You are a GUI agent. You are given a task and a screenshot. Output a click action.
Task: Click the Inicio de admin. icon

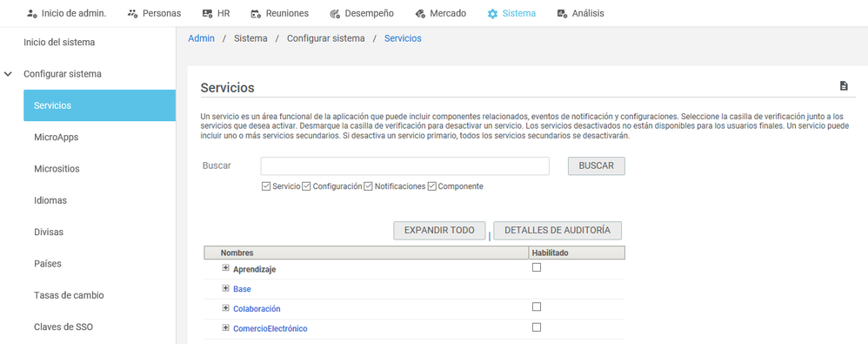coord(33,13)
